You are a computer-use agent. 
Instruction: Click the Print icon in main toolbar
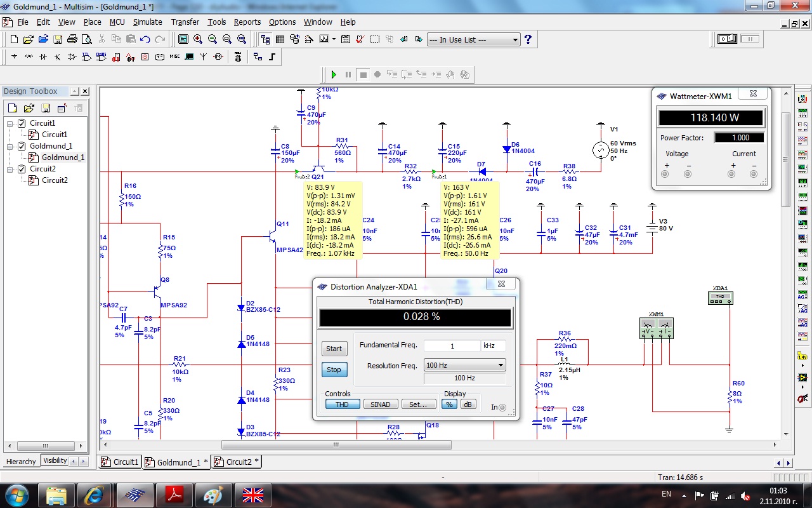click(72, 39)
